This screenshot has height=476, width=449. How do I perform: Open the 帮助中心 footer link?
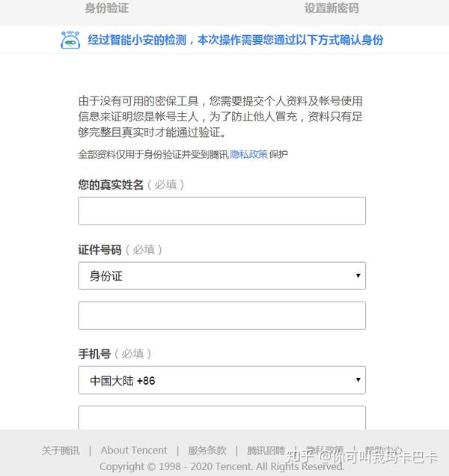point(383,451)
